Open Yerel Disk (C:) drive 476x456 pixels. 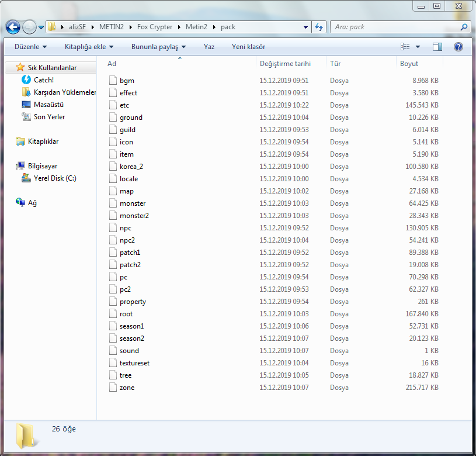point(55,178)
